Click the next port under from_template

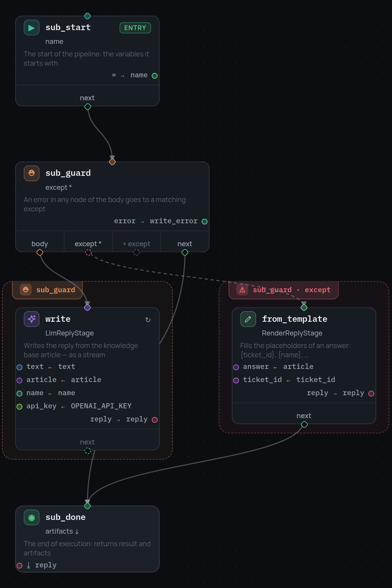[x=304, y=424]
